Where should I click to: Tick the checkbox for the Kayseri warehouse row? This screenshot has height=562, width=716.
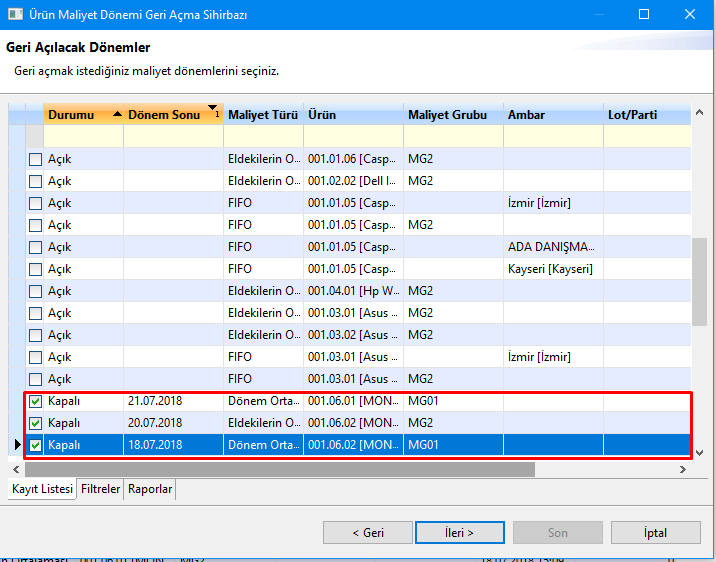(x=35, y=269)
